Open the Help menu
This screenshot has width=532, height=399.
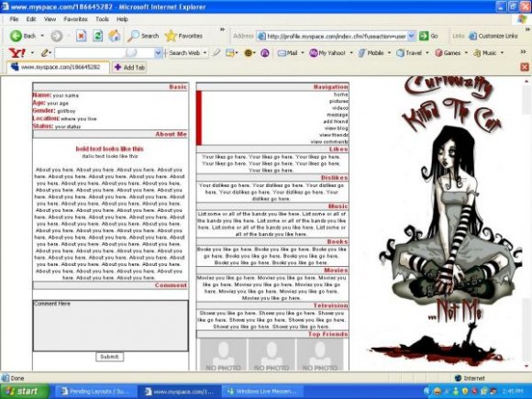pos(122,19)
